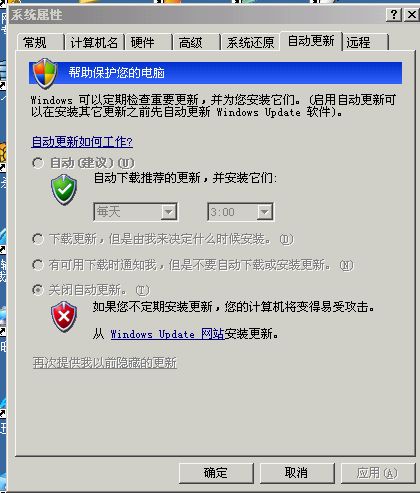Open the Windows Update 网站 link
The width and height of the screenshot is (420, 493).
click(x=167, y=334)
